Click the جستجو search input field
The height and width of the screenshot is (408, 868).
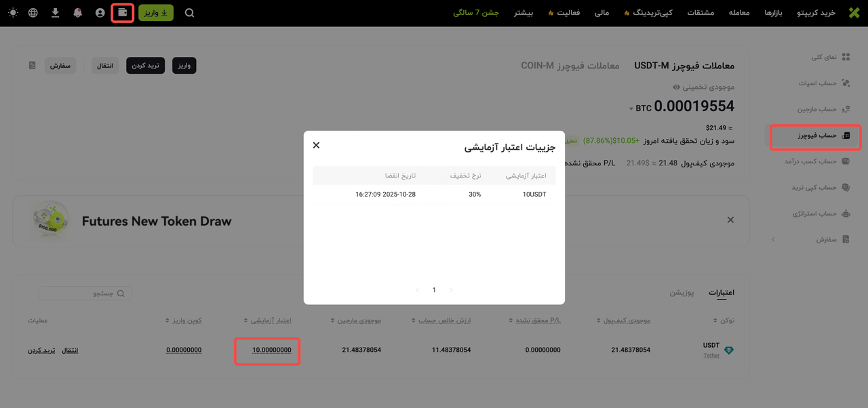pyautogui.click(x=85, y=293)
